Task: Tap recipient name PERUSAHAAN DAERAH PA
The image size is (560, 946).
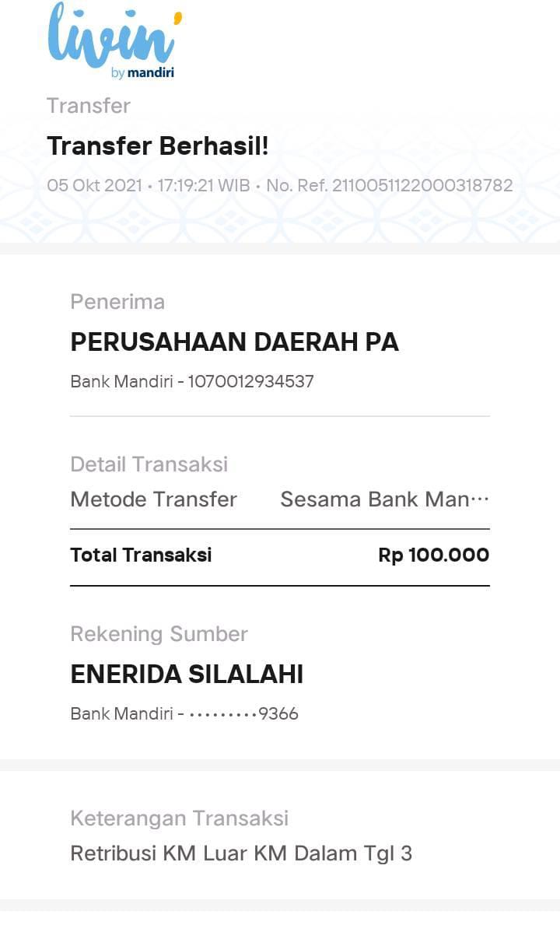Action: [x=234, y=342]
